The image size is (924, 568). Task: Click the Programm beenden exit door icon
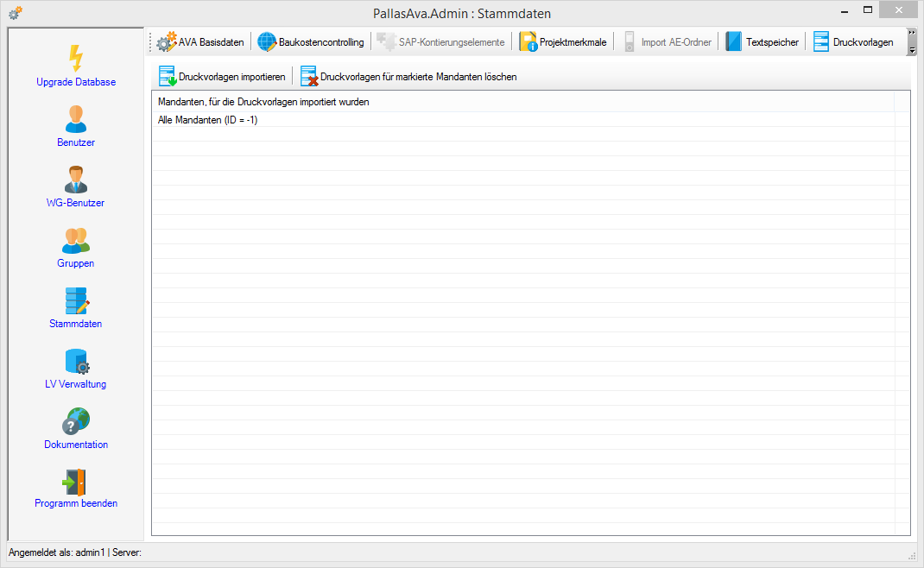75,482
